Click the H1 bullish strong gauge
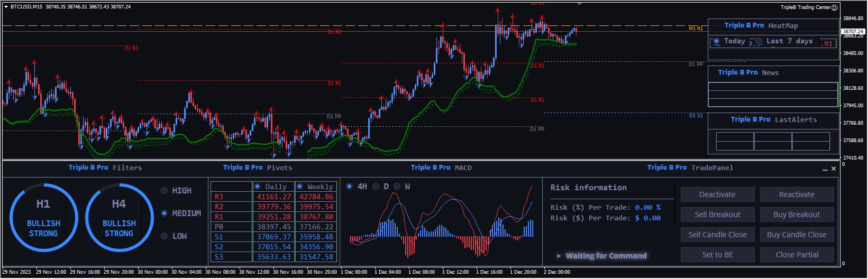 [x=43, y=218]
